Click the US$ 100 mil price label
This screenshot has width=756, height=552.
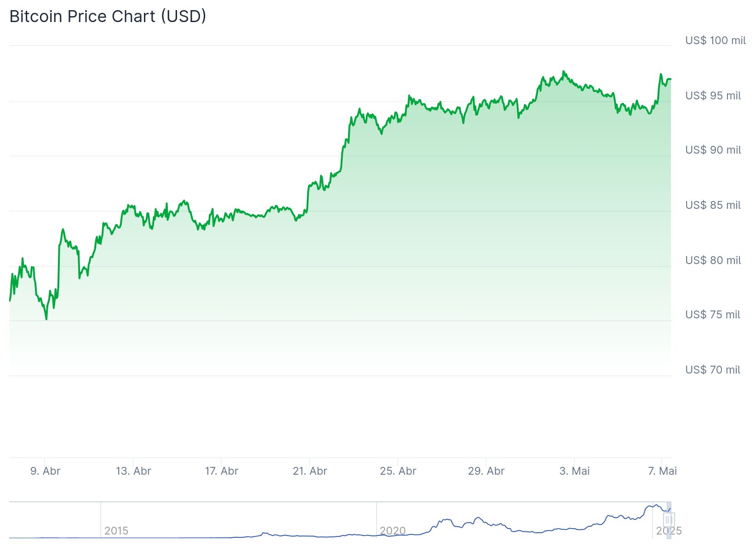(715, 40)
